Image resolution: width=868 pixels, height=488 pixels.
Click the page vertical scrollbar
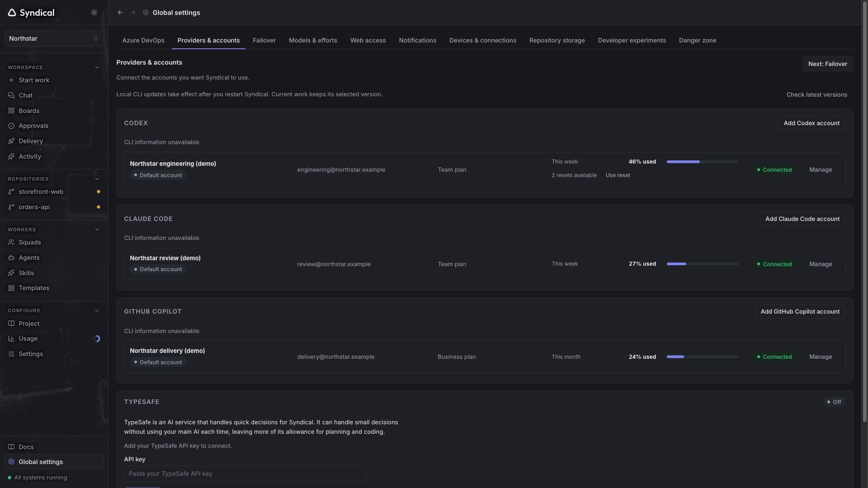pyautogui.click(x=864, y=212)
